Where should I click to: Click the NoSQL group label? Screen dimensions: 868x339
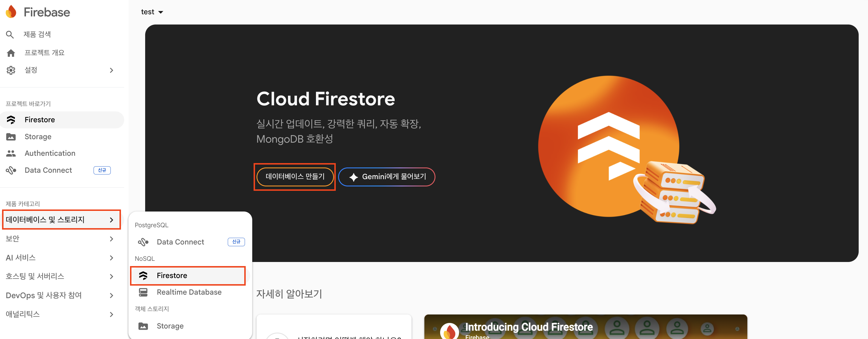[x=145, y=259]
